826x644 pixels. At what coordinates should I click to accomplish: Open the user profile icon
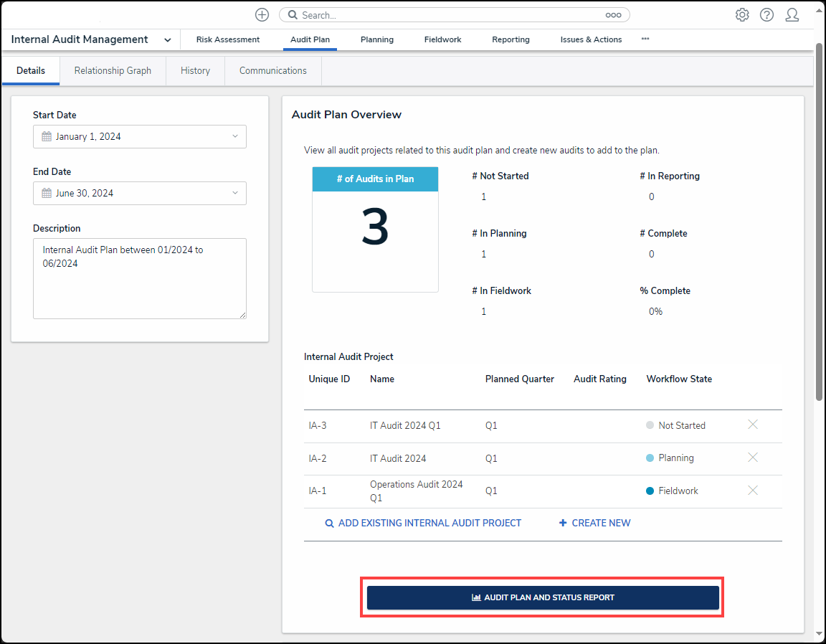pyautogui.click(x=792, y=15)
